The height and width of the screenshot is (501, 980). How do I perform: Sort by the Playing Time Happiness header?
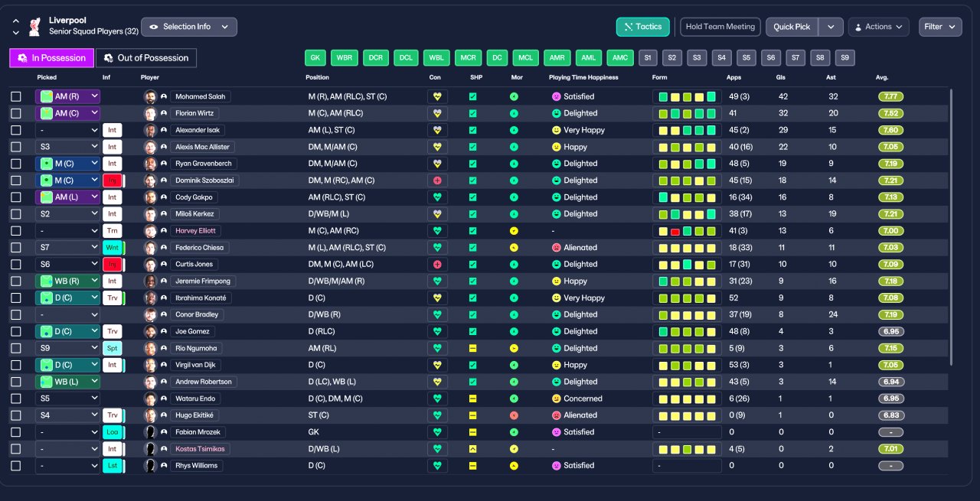pos(583,78)
